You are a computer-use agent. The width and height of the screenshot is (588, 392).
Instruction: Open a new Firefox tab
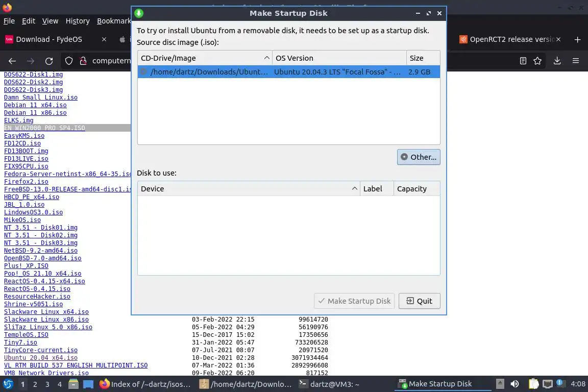[x=577, y=39]
